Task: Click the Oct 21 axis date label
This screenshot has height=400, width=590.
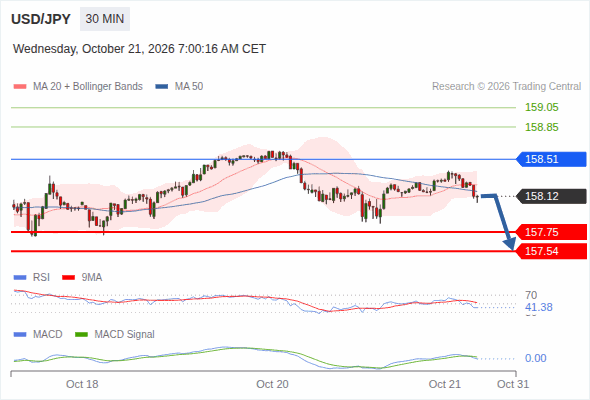Action: [445, 384]
